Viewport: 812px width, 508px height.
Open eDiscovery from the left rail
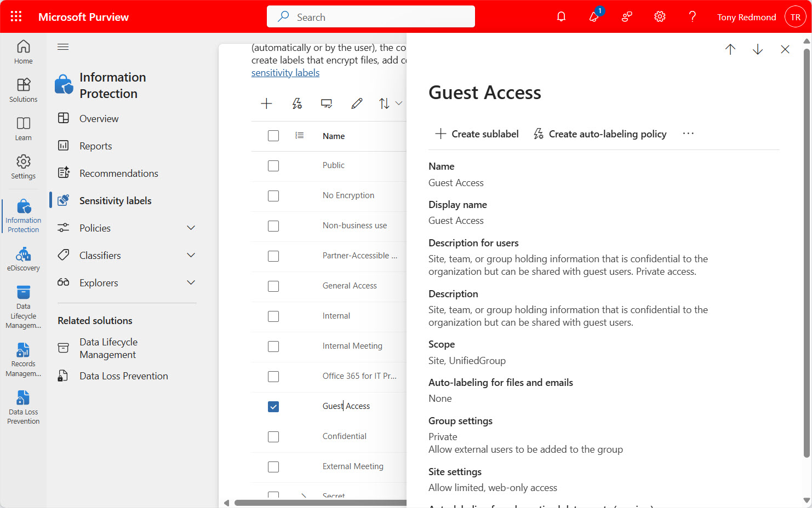(23, 259)
